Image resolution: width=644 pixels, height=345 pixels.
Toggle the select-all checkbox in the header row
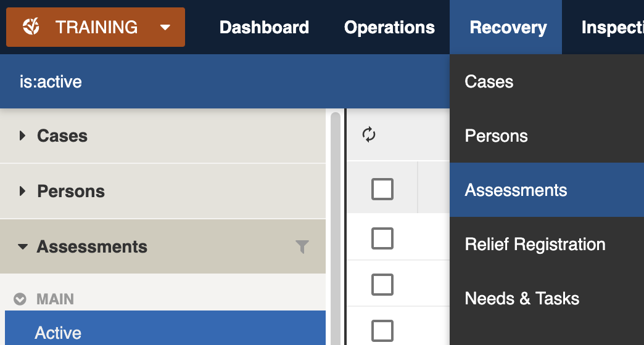tap(382, 189)
